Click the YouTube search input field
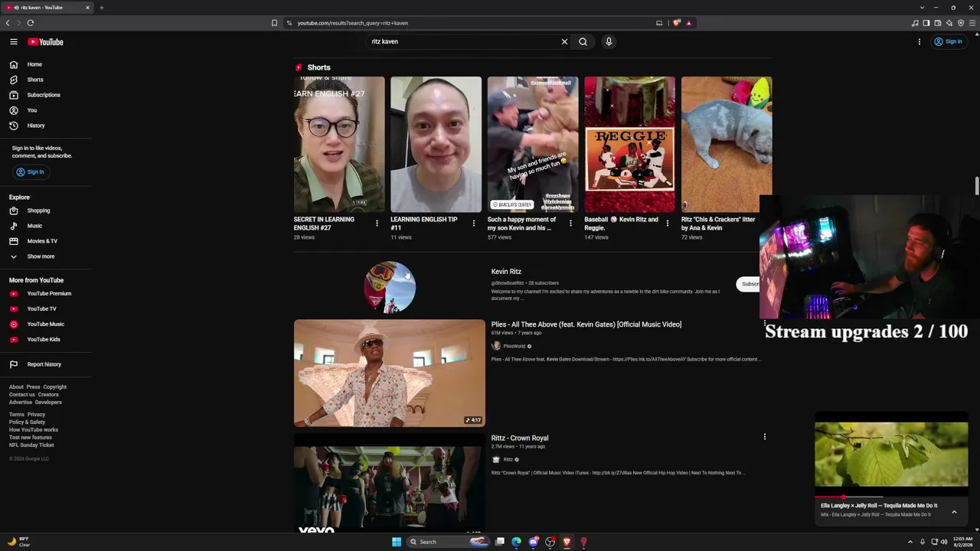This screenshot has height=551, width=980. [463, 41]
